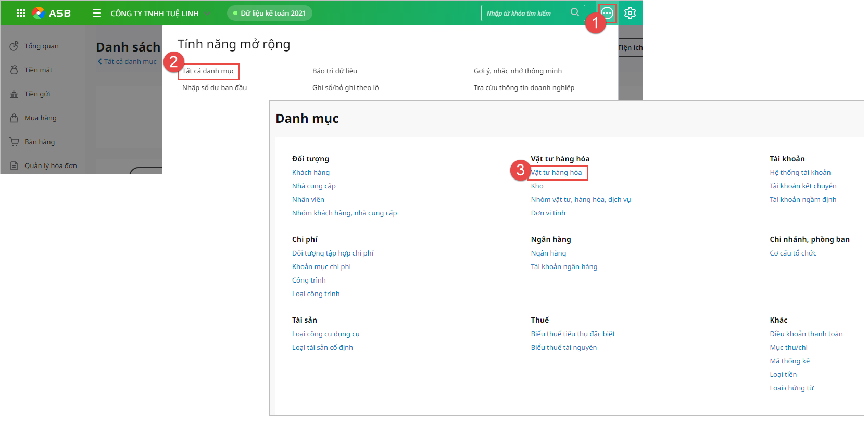868x421 pixels.
Task: Open Bán hàng cart menu
Action: click(x=39, y=142)
